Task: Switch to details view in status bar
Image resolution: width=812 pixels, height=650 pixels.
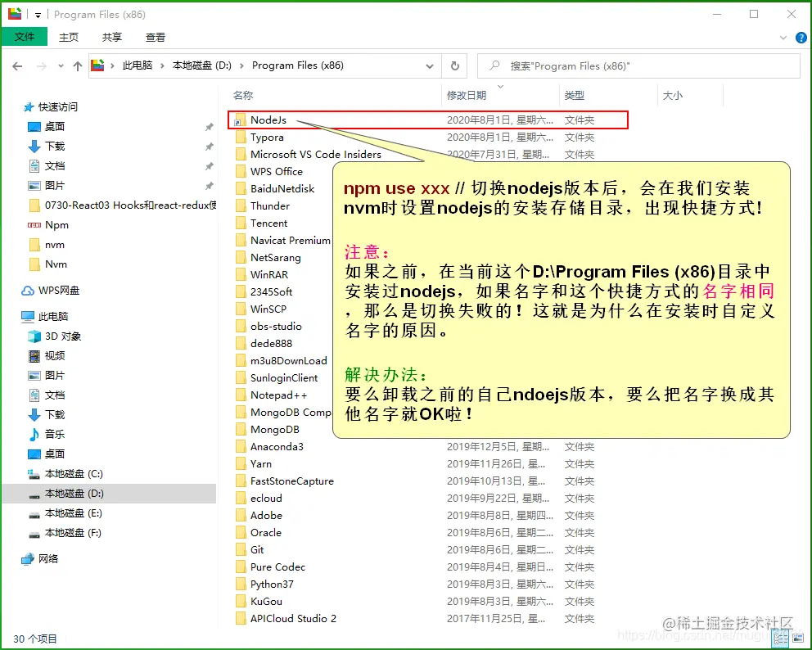Action: tap(780, 639)
